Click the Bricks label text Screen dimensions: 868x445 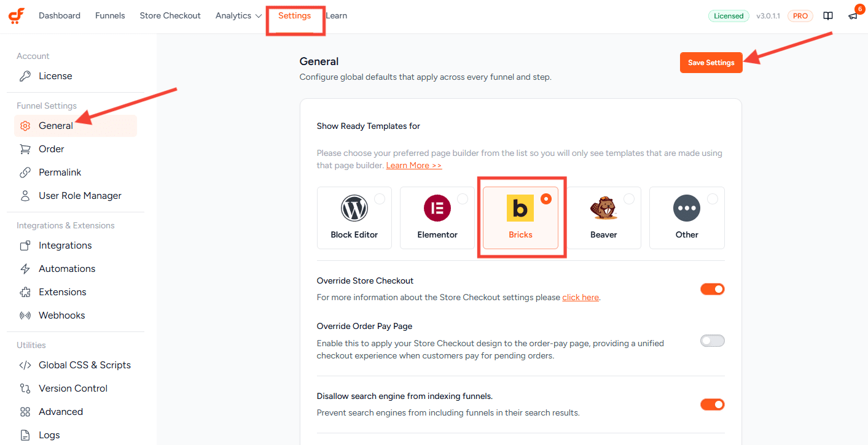520,235
